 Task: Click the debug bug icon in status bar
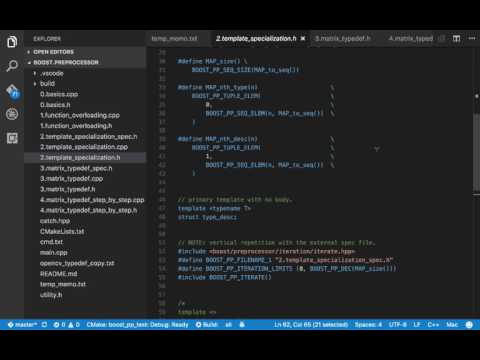coord(242,324)
